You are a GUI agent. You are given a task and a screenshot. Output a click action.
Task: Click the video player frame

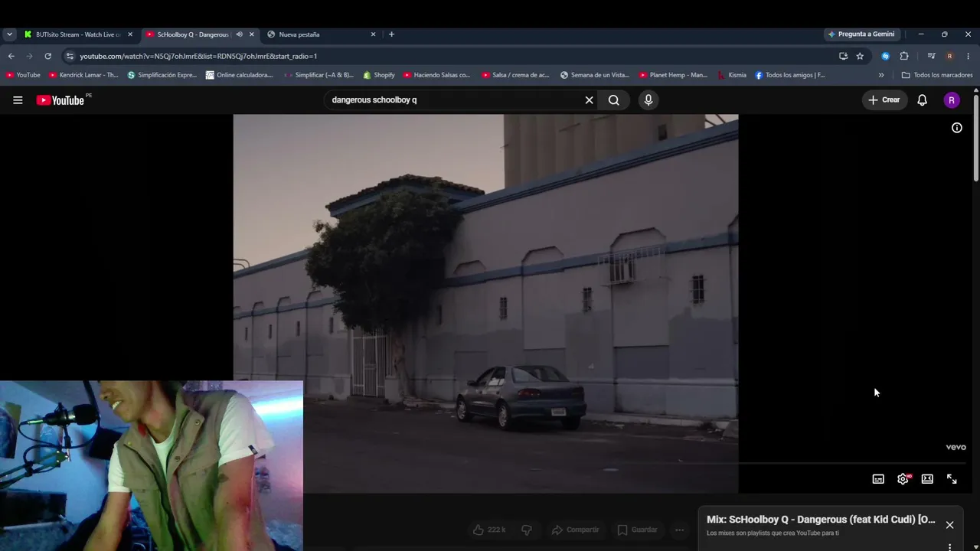pyautogui.click(x=485, y=304)
